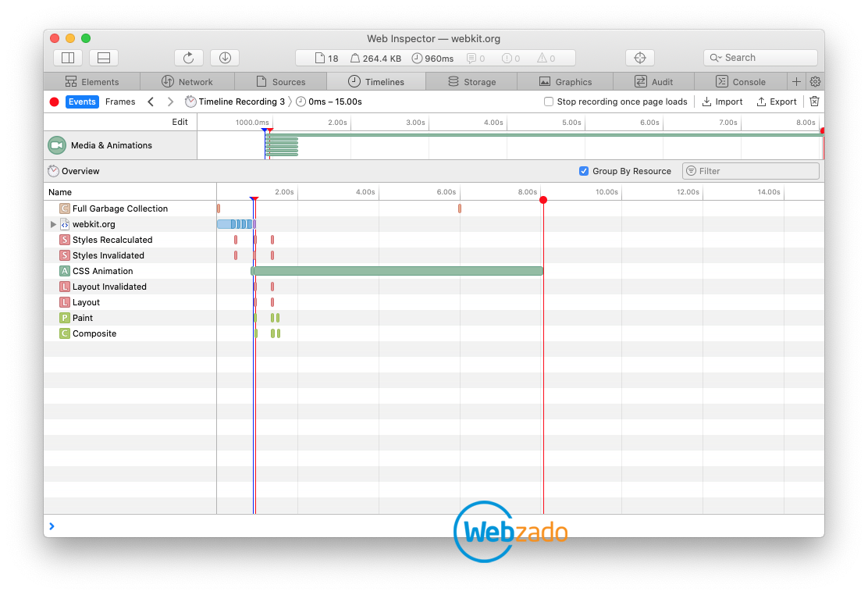The width and height of the screenshot is (868, 595).
Task: Activate the element selection crosshair icon
Action: point(640,58)
